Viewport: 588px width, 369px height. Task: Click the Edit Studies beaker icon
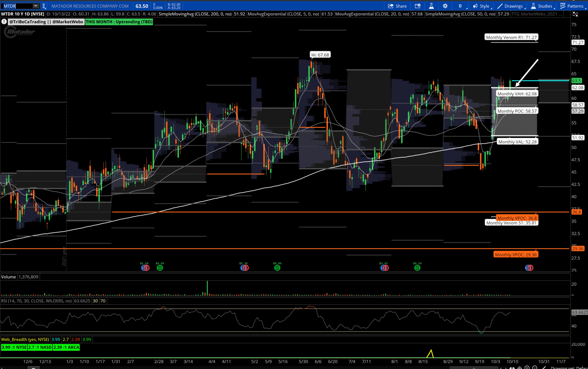(x=431, y=6)
